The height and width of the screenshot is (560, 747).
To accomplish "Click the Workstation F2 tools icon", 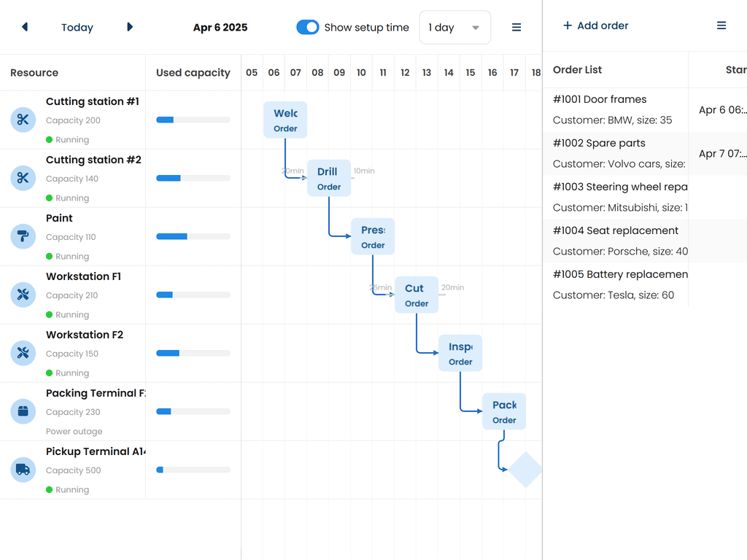I will [x=23, y=353].
